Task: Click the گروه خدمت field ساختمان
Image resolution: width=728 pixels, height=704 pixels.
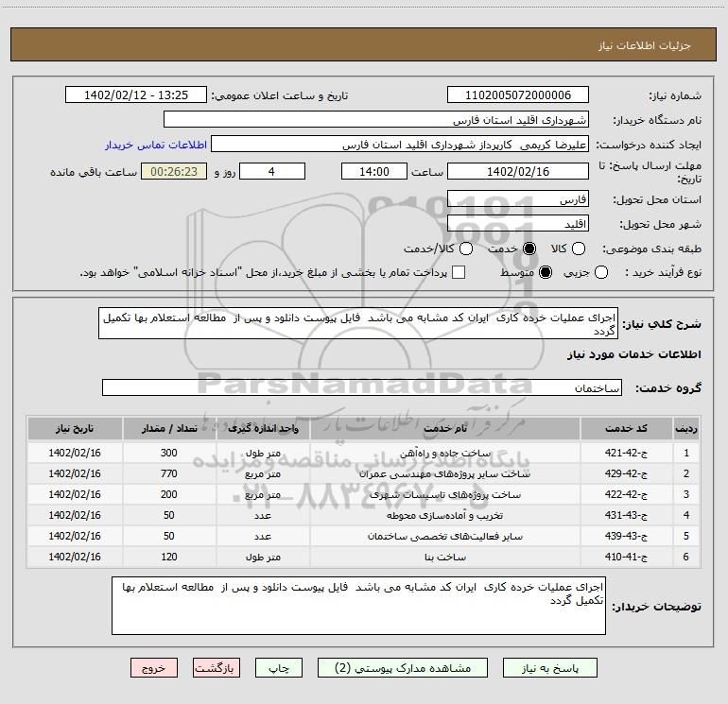Action: coord(362,387)
